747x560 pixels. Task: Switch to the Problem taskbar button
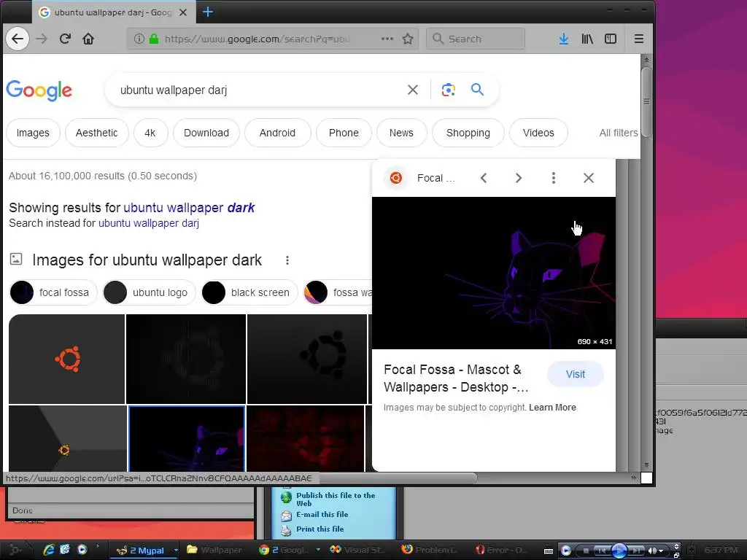pyautogui.click(x=430, y=550)
